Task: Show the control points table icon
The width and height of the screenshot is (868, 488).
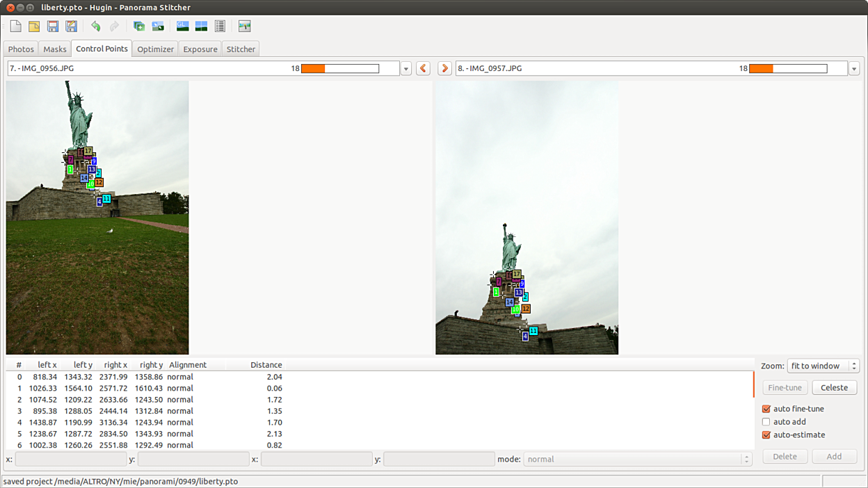Action: (220, 26)
